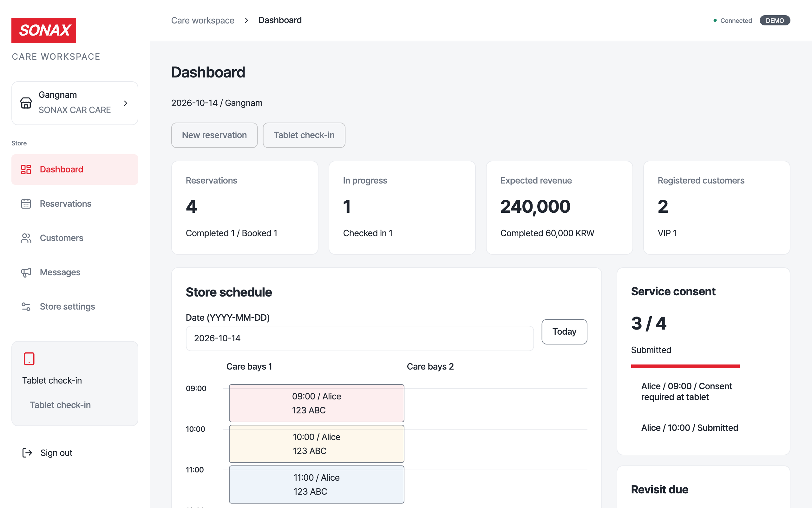Viewport: 812px width, 508px height.
Task: Click Care workspace in the breadcrumb
Action: click(x=203, y=21)
